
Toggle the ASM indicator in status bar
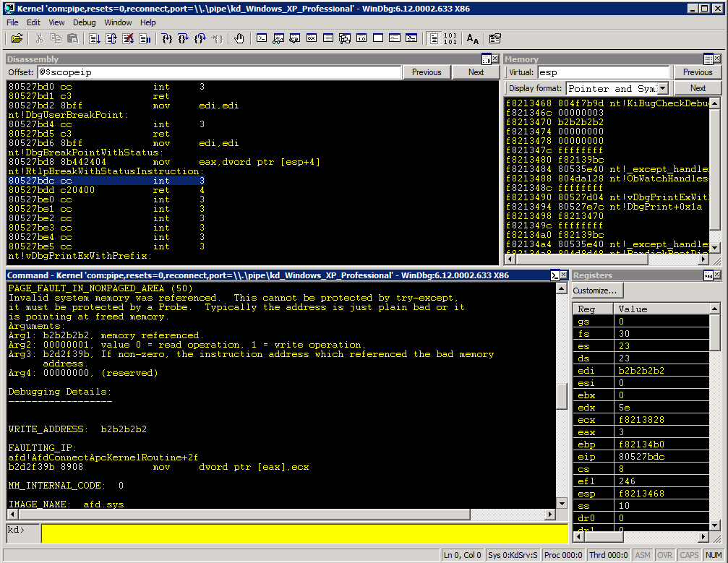click(642, 555)
